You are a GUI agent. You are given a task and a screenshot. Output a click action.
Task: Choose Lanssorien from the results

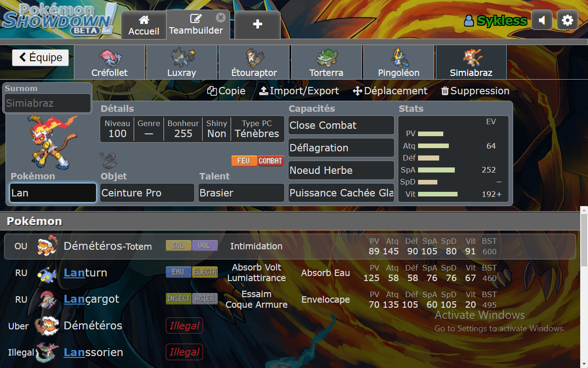pos(290,353)
